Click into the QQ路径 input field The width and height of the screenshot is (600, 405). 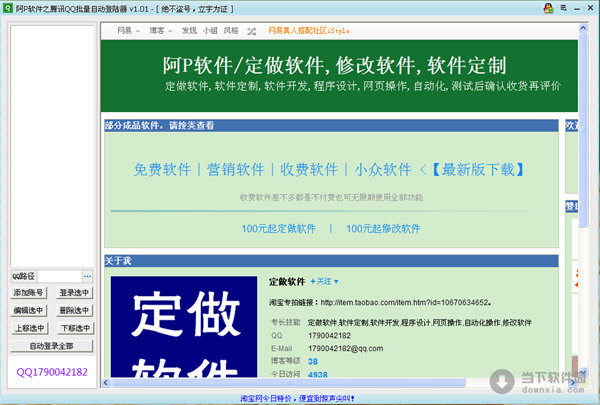point(60,276)
